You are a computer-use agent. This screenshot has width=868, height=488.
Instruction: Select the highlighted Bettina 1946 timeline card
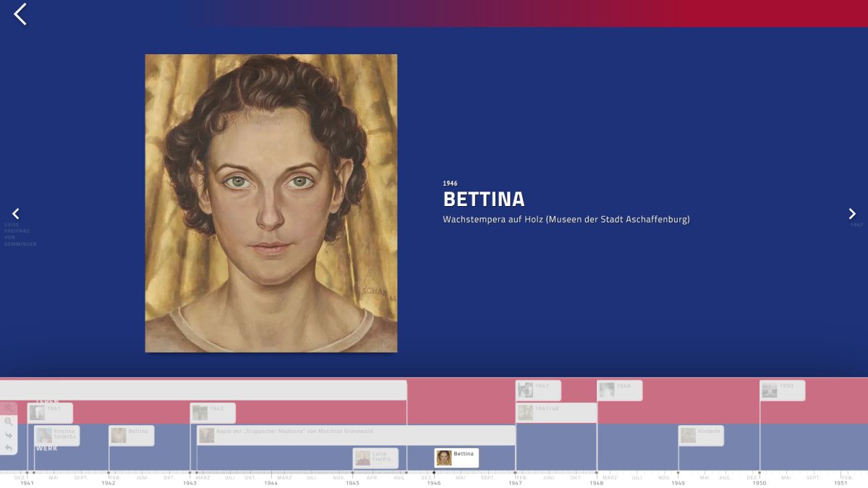click(456, 458)
